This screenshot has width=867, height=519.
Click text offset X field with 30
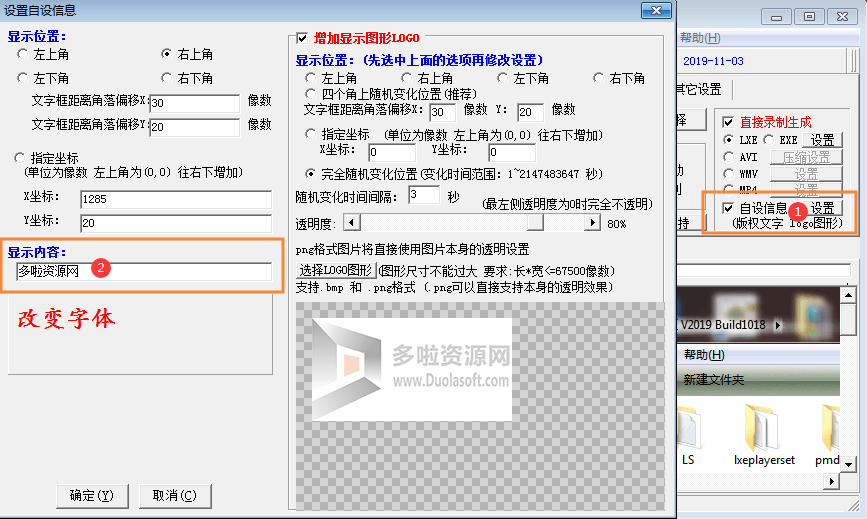point(195,103)
